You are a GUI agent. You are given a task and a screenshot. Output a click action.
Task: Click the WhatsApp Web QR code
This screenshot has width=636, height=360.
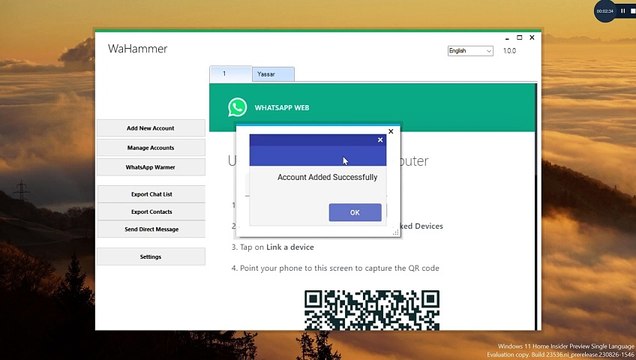(372, 310)
